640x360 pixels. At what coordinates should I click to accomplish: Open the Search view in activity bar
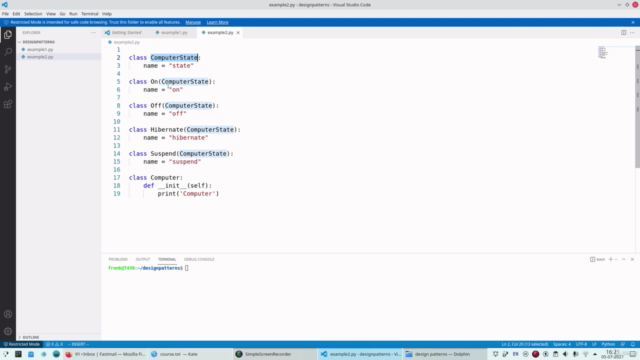click(x=8, y=52)
